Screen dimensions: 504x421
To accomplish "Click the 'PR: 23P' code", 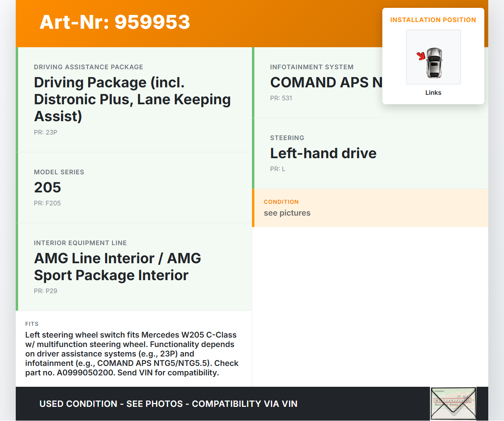I will (x=45, y=132).
